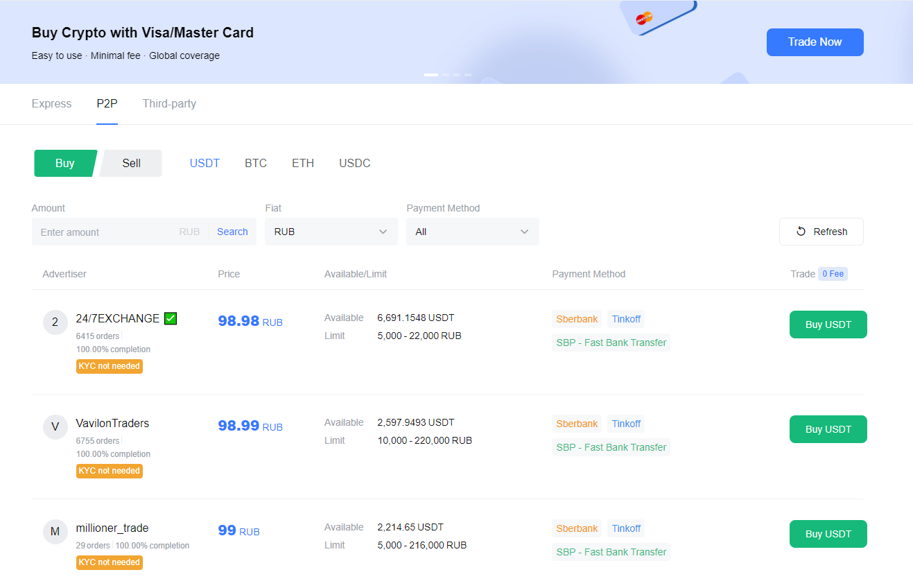Click Tinkoff tag in 24/7EXCHANGE row

pos(626,319)
